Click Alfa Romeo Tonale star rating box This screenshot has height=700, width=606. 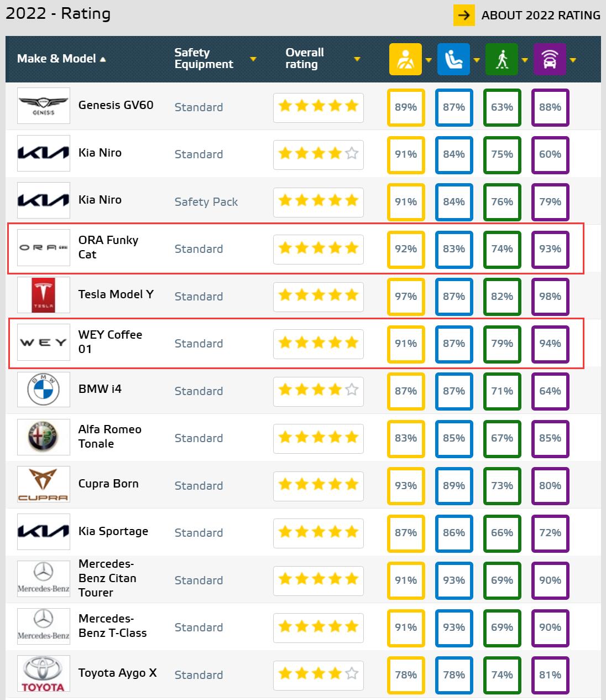coord(318,438)
